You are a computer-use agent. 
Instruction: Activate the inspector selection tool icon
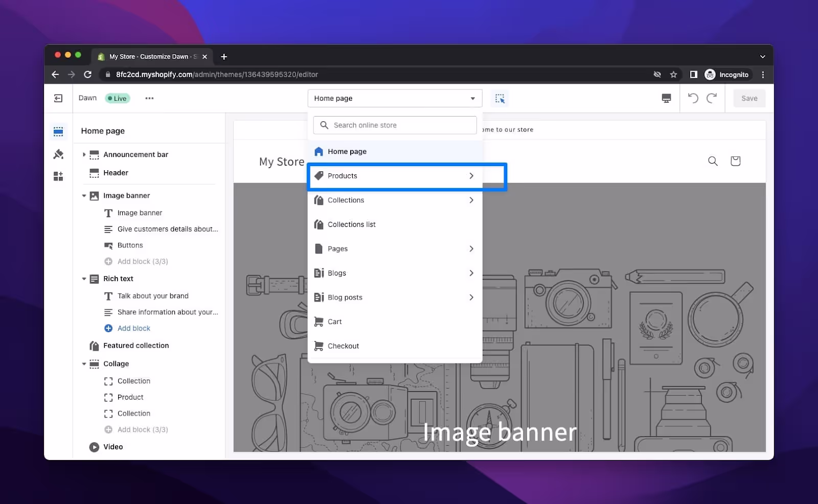tap(500, 98)
